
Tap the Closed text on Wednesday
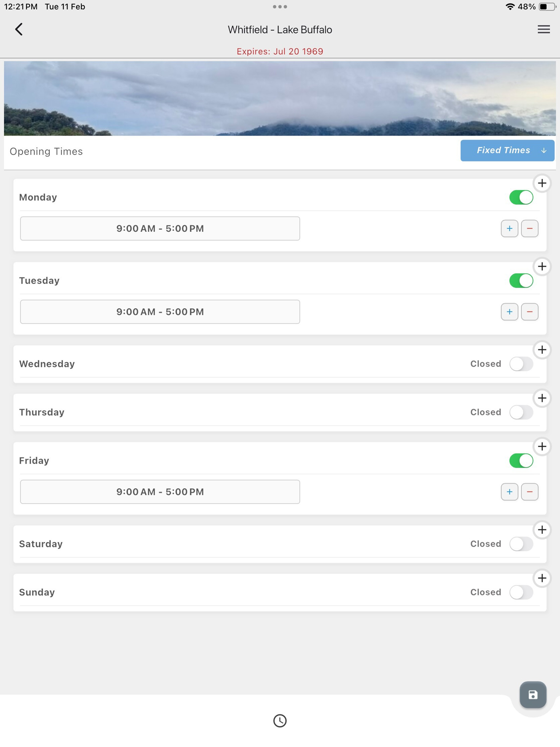point(485,364)
